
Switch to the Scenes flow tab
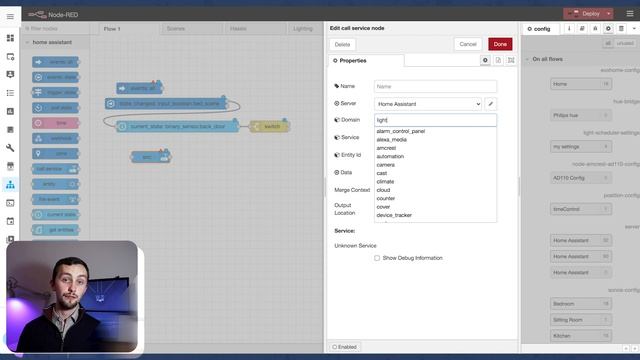click(176, 29)
